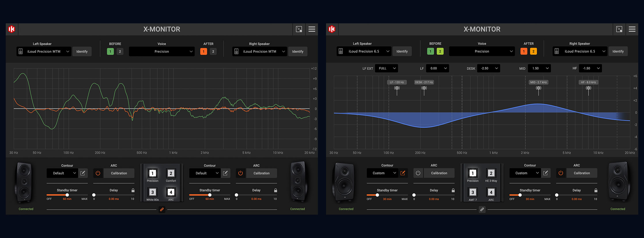Click the MID 2.7 kHz EQ handle

click(538, 88)
